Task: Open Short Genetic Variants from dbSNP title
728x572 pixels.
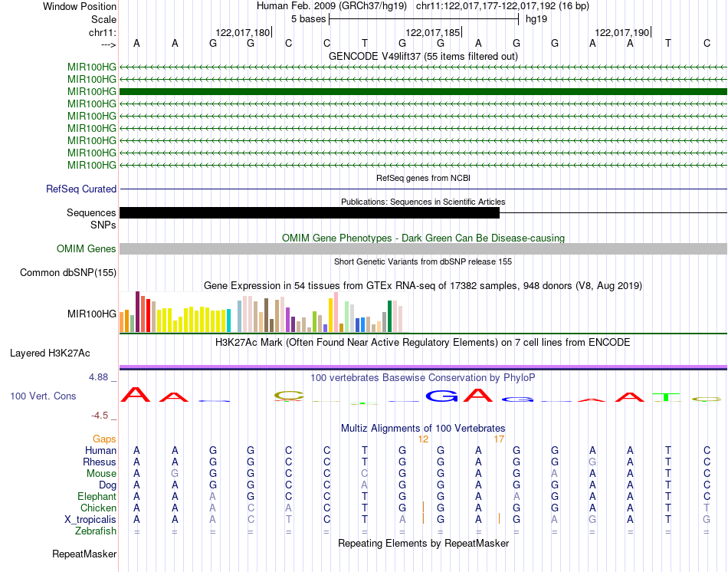Action: [423, 261]
